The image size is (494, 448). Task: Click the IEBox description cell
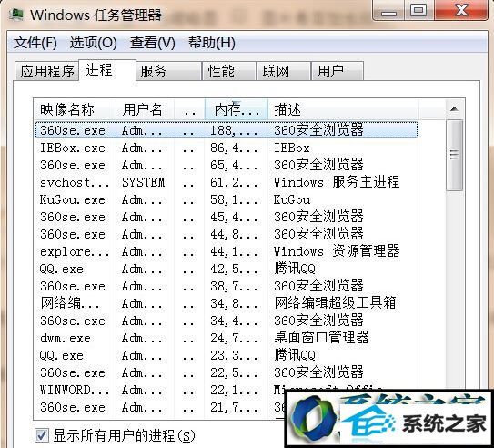tap(292, 148)
